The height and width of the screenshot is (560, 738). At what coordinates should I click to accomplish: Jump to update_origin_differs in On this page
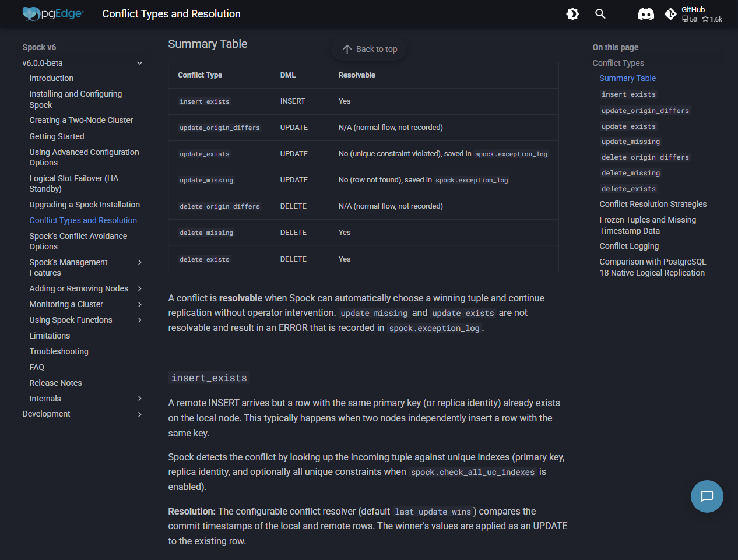645,111
